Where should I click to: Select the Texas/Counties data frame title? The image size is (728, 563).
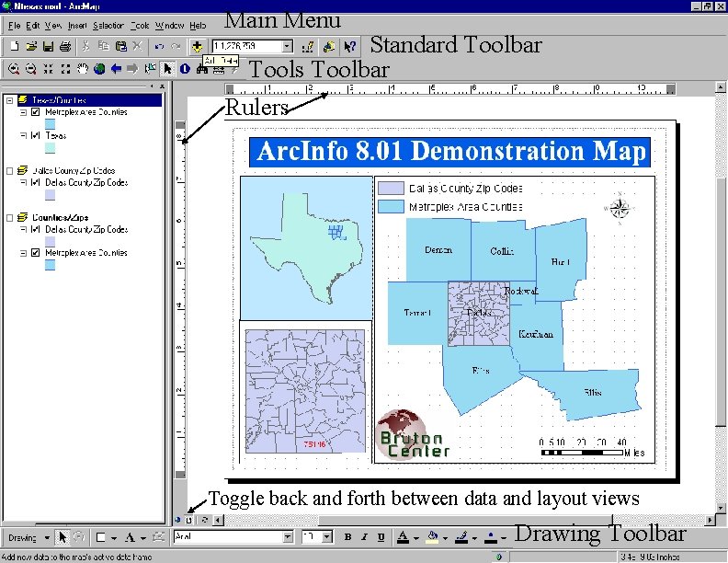coord(59,100)
